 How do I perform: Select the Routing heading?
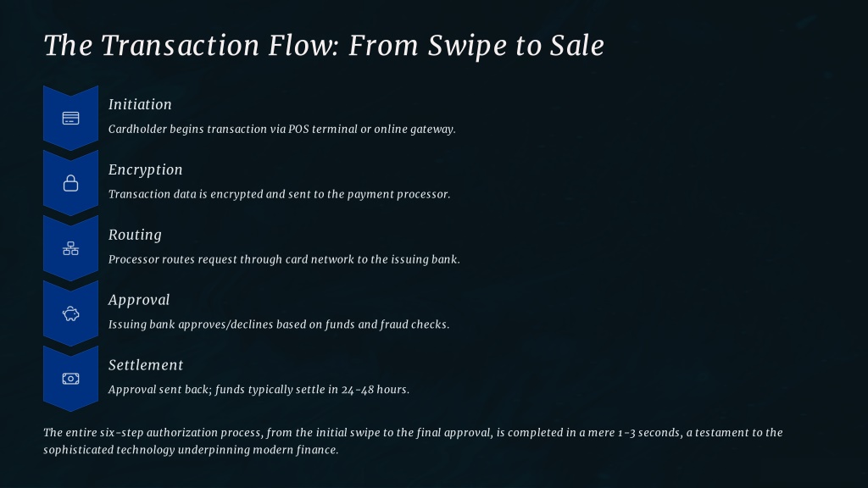click(x=135, y=236)
